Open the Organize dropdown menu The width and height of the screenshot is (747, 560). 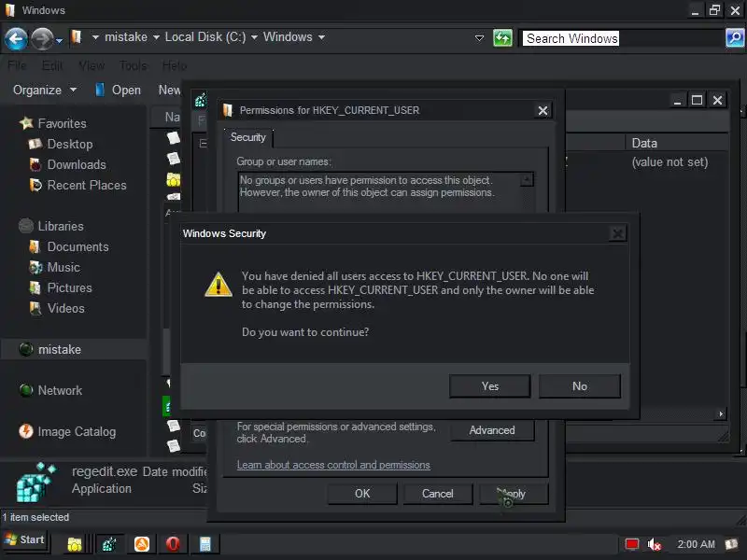point(45,90)
